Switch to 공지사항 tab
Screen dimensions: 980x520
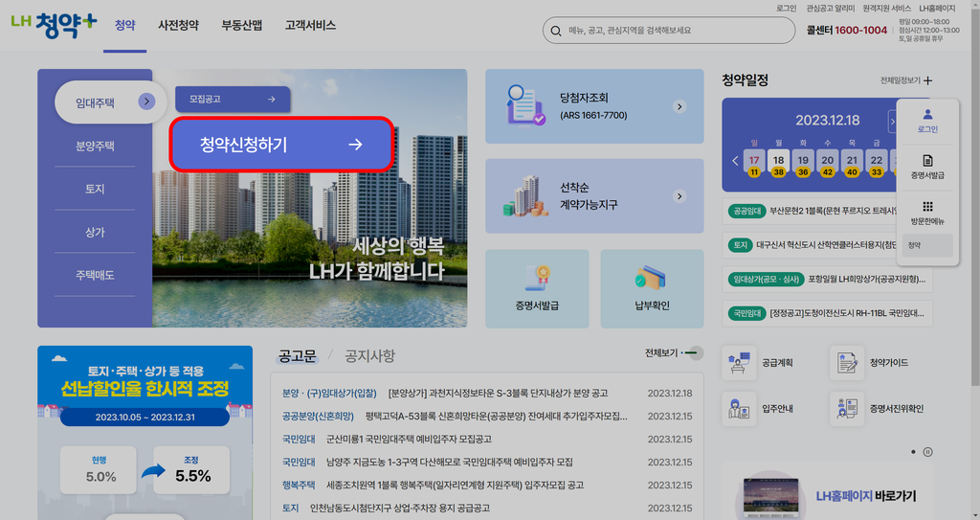[370, 356]
